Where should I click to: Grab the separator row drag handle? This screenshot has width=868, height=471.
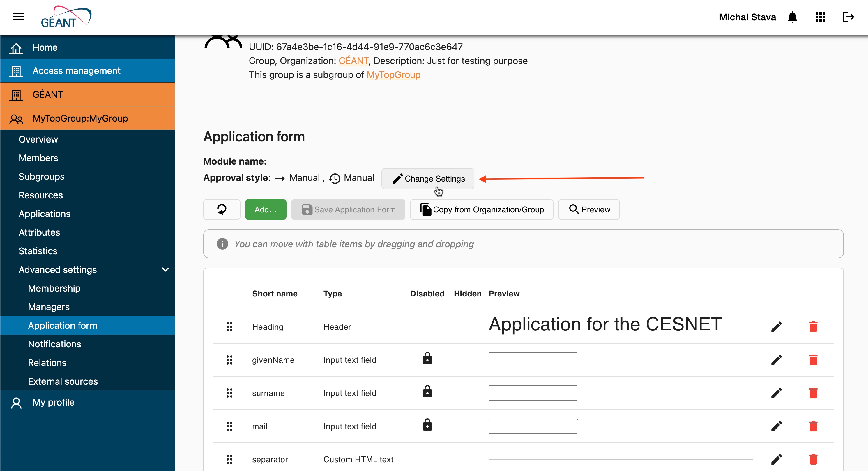(x=229, y=459)
